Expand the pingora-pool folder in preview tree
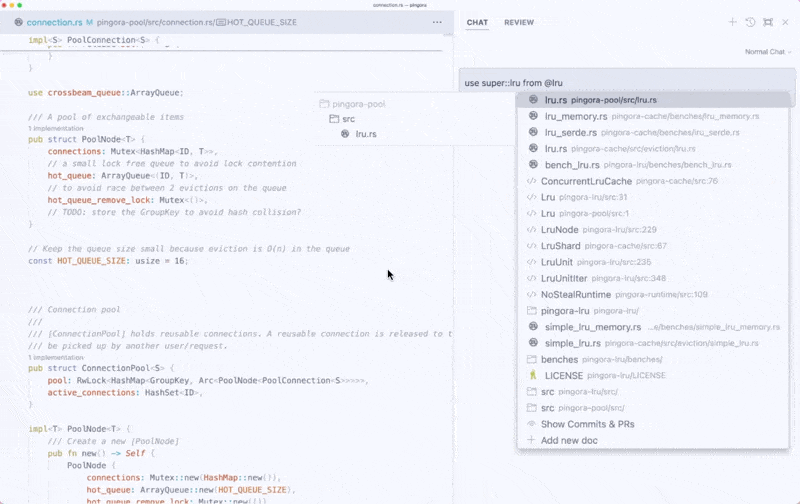This screenshot has height=504, width=800. coord(352,104)
